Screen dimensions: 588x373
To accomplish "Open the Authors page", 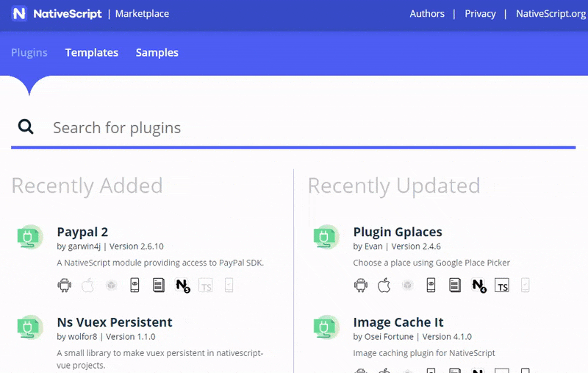I will (x=427, y=14).
